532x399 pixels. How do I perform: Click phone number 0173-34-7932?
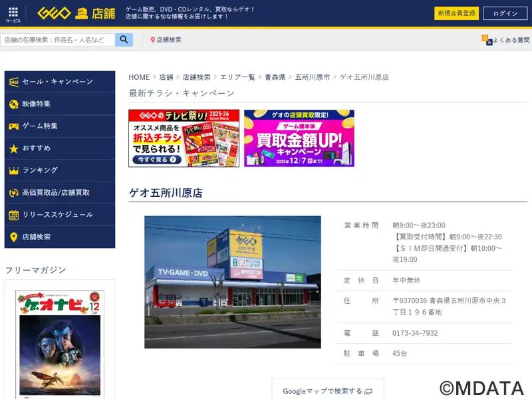point(415,333)
